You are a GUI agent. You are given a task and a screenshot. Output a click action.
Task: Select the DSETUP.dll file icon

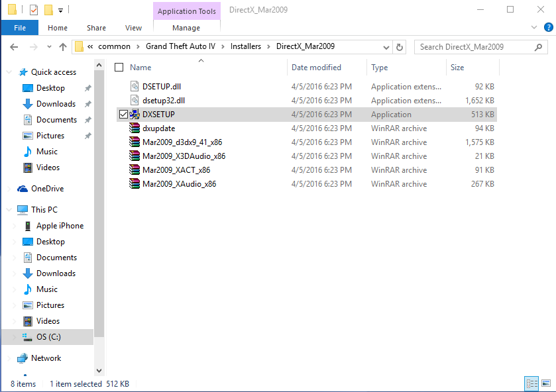click(135, 87)
